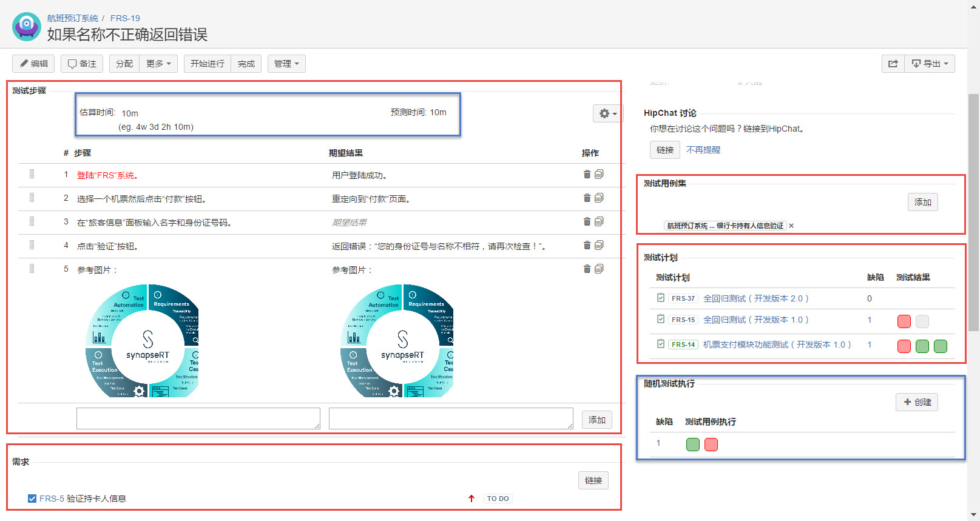Clone step 4 using the copy icon
This screenshot has width=980, height=521.
point(599,246)
